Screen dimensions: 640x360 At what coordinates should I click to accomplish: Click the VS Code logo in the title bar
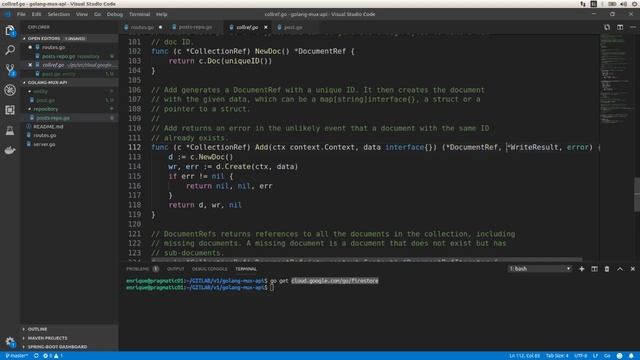coord(7,14)
